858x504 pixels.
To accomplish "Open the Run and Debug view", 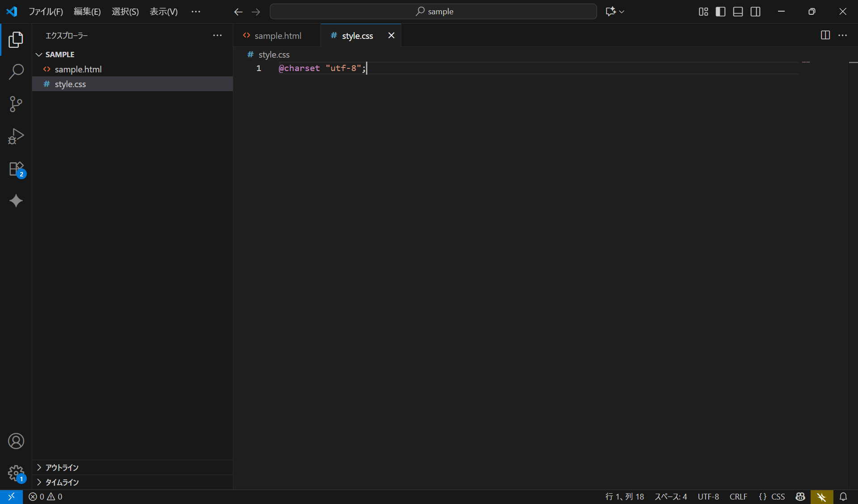I will (x=16, y=136).
